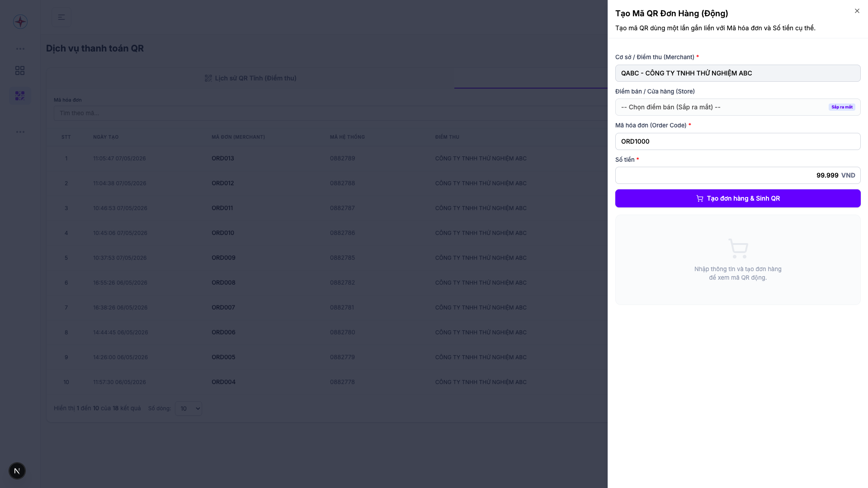Click order code ORD010
This screenshot has width=868, height=488.
click(223, 233)
